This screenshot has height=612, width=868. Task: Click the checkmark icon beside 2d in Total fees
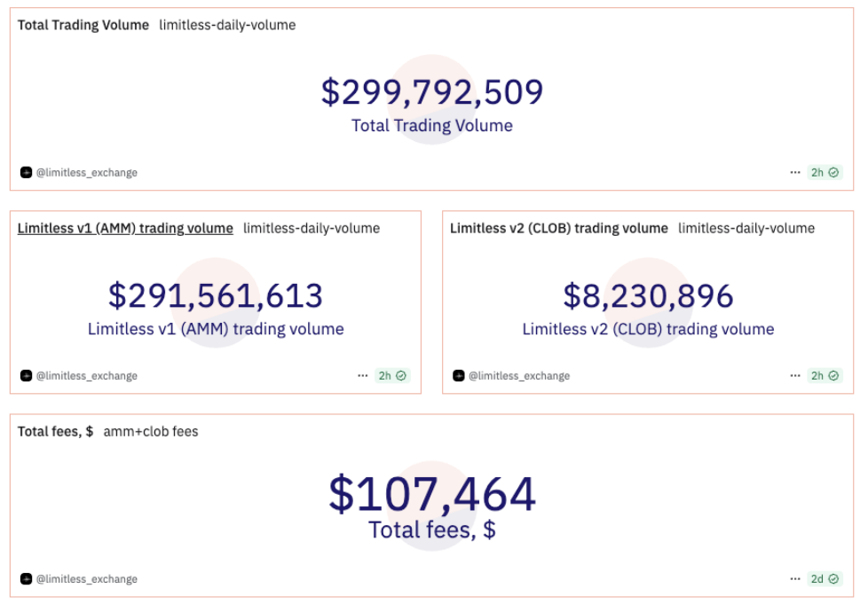pos(833,579)
